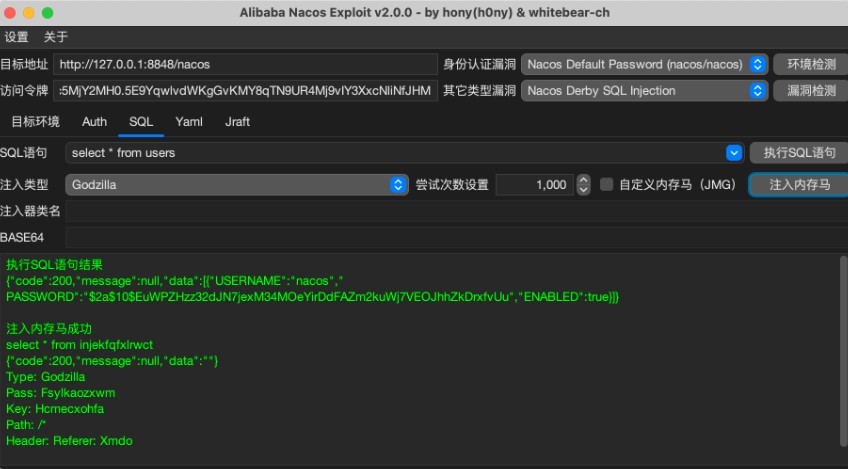848x469 pixels.
Task: Switch to the Yaml tab
Action: pyautogui.click(x=189, y=122)
